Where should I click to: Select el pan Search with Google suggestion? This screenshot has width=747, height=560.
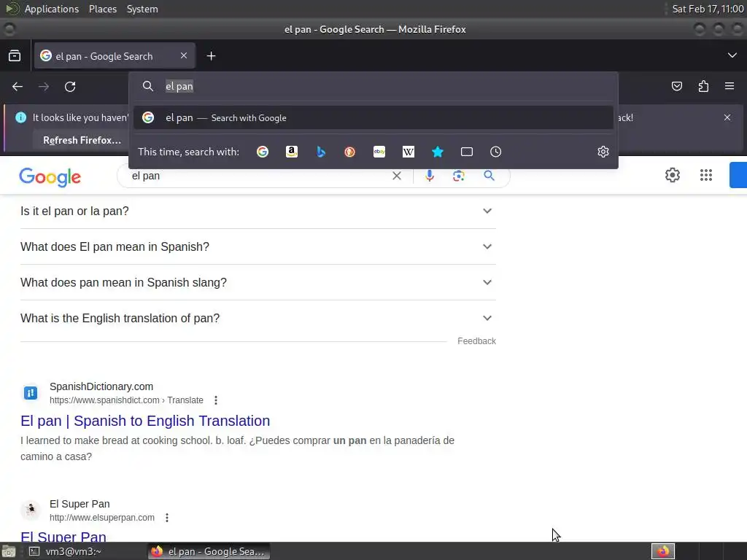[x=373, y=117]
